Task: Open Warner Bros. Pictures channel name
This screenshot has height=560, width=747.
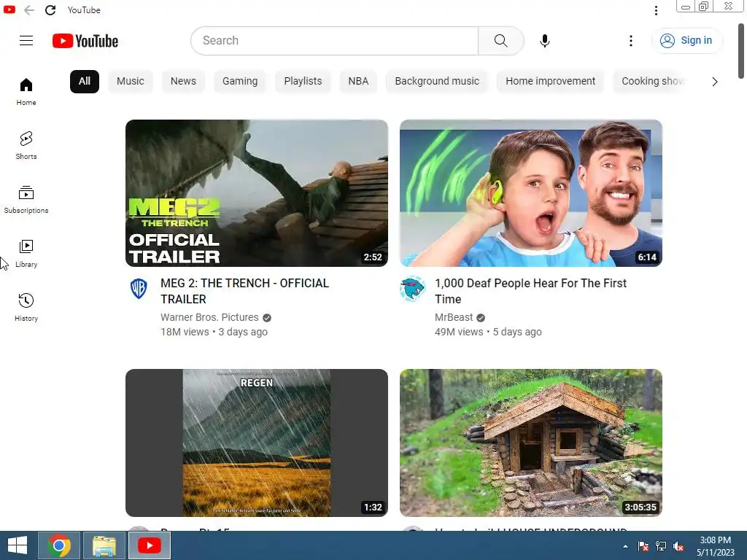Action: [x=209, y=317]
